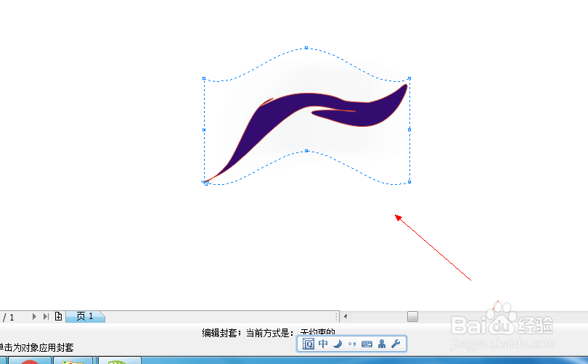
Task: Select the 页 1 page tab
Action: [x=85, y=317]
